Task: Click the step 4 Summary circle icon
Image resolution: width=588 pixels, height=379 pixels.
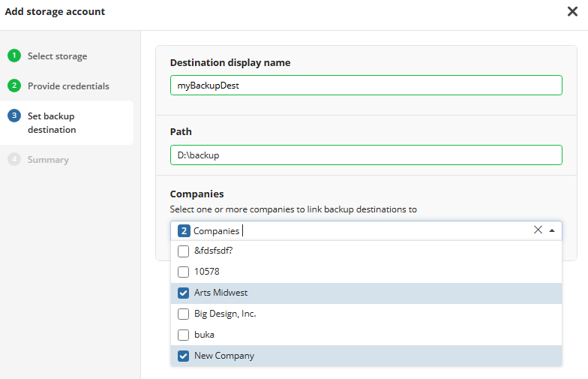Action: 14,159
